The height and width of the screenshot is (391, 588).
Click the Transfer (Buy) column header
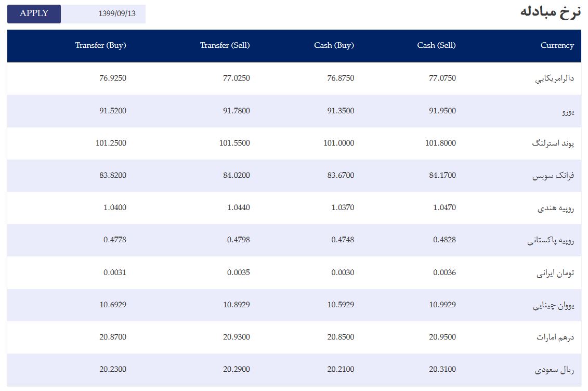point(100,45)
